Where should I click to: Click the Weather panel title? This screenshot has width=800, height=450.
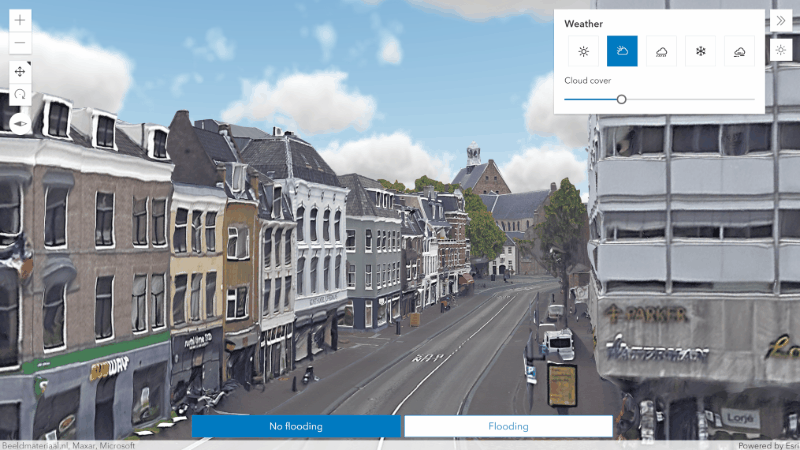click(583, 23)
